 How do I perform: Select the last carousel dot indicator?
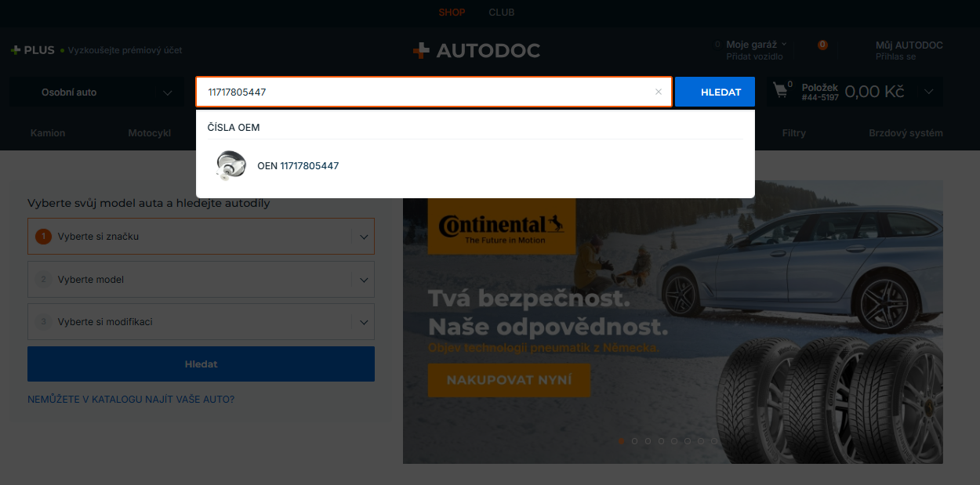point(713,441)
